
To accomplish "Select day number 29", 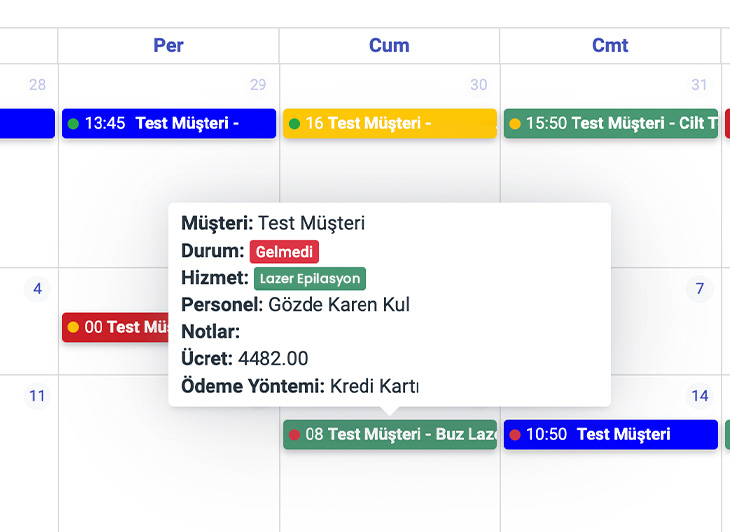I will coord(258,85).
